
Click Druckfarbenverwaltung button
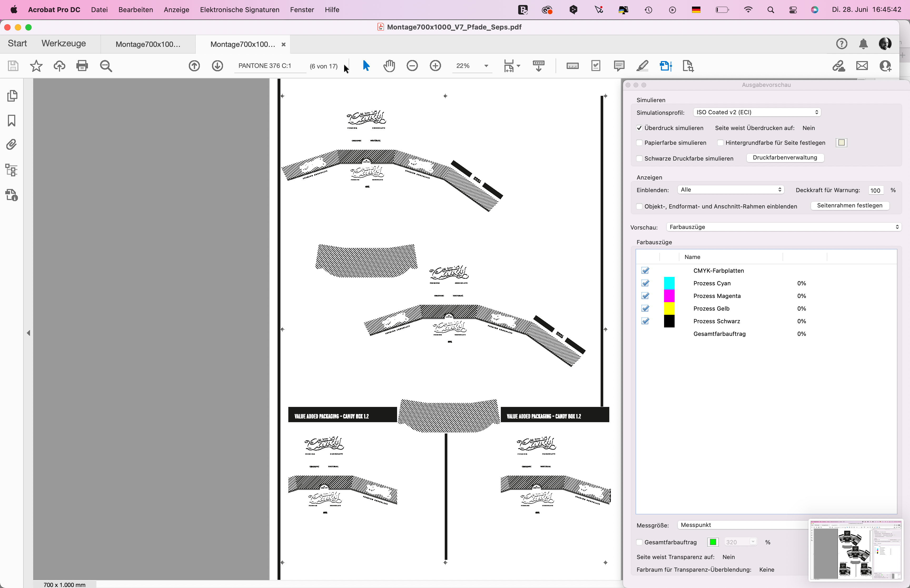pos(785,158)
